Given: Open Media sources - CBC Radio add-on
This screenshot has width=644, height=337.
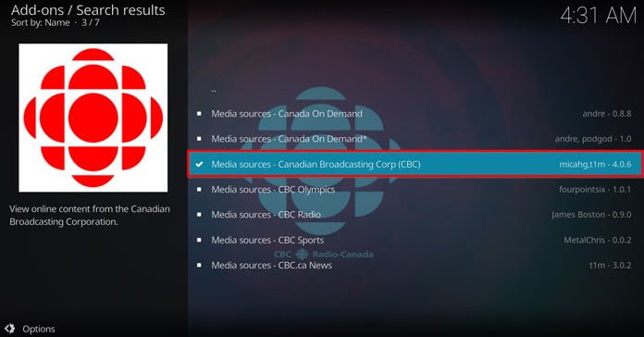Looking at the screenshot, I should [415, 215].
